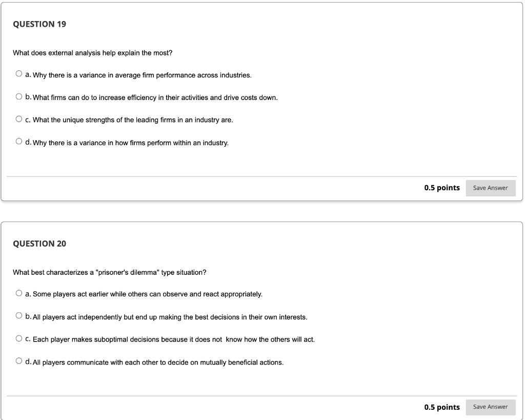Select answer c for Question 19
The height and width of the screenshot is (420, 525).
pos(19,118)
